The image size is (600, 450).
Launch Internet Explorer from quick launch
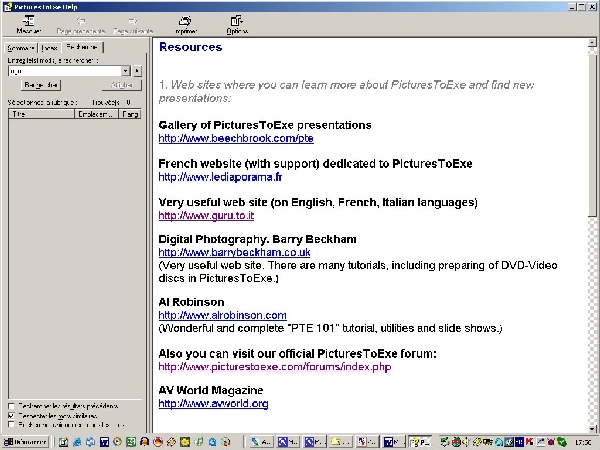pyautogui.click(x=77, y=442)
